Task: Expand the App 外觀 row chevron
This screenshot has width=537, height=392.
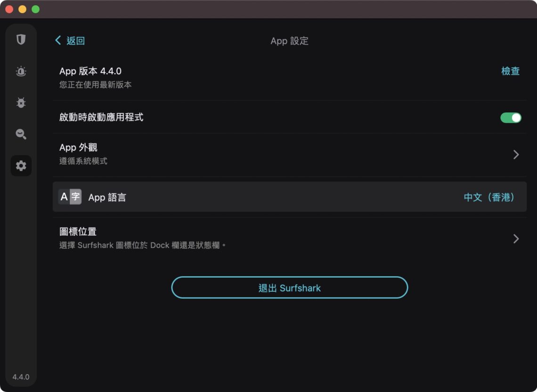Action: (515, 154)
